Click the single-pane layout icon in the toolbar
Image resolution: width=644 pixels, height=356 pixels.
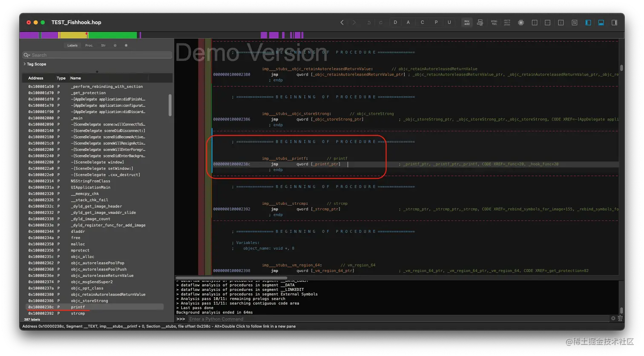pyautogui.click(x=561, y=23)
